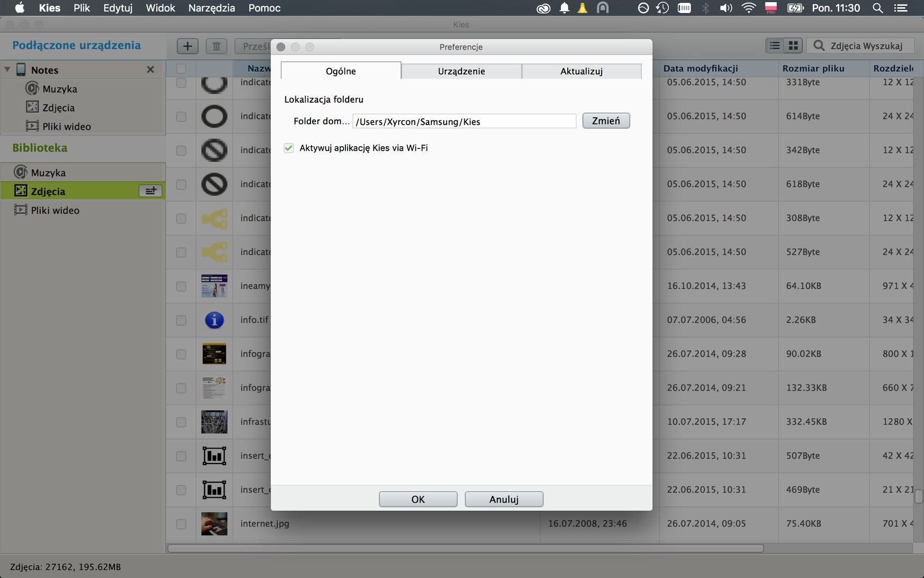Collapse the Notes device tree

tap(8, 69)
